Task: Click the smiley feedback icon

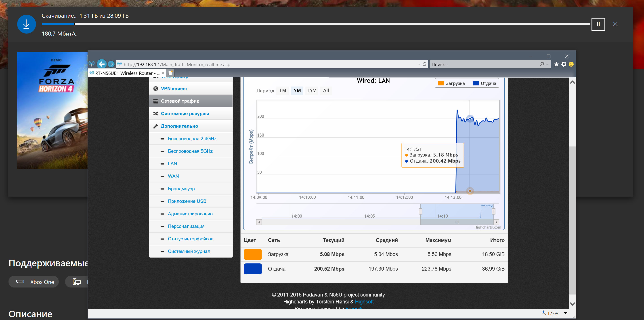Action: (x=571, y=65)
